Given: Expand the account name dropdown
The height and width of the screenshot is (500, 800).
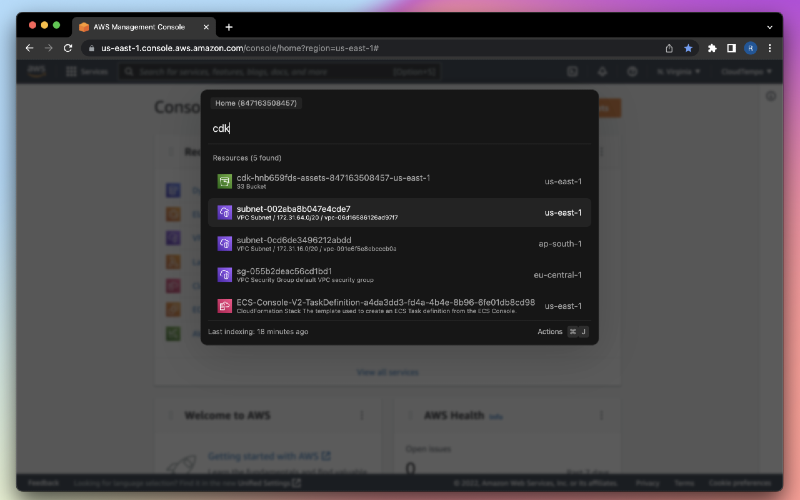Looking at the screenshot, I should pyautogui.click(x=746, y=71).
